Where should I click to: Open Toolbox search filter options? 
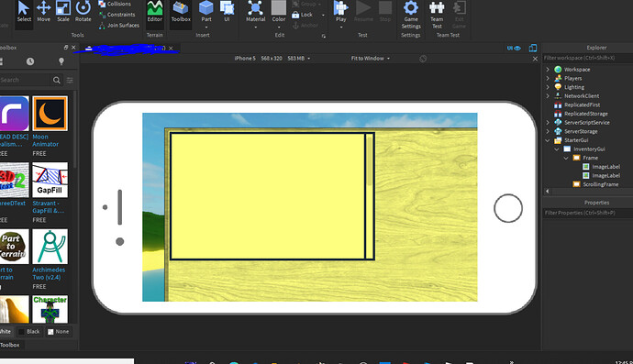70,80
